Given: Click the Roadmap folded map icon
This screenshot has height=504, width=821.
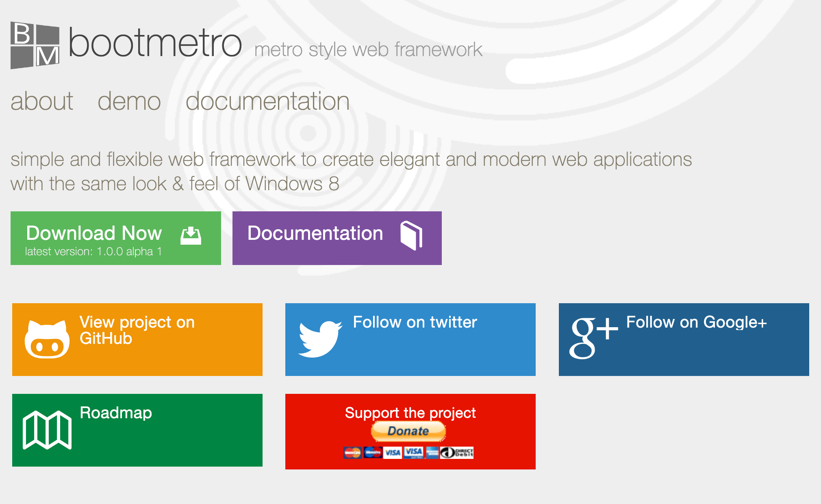Looking at the screenshot, I should (47, 430).
